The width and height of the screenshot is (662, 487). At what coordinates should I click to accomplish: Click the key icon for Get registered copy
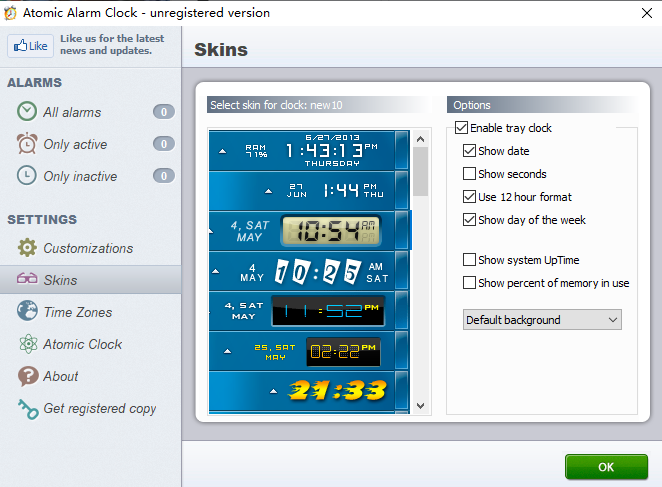tap(27, 408)
